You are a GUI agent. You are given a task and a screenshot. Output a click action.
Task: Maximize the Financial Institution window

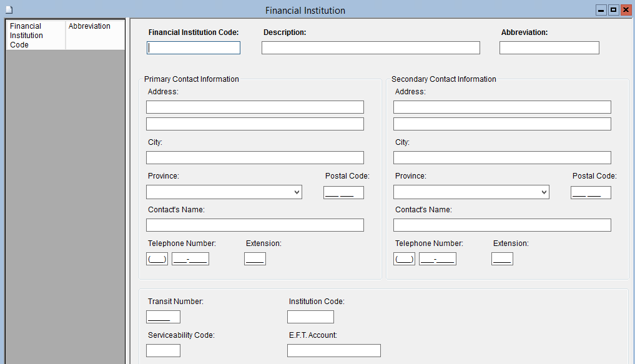click(613, 10)
